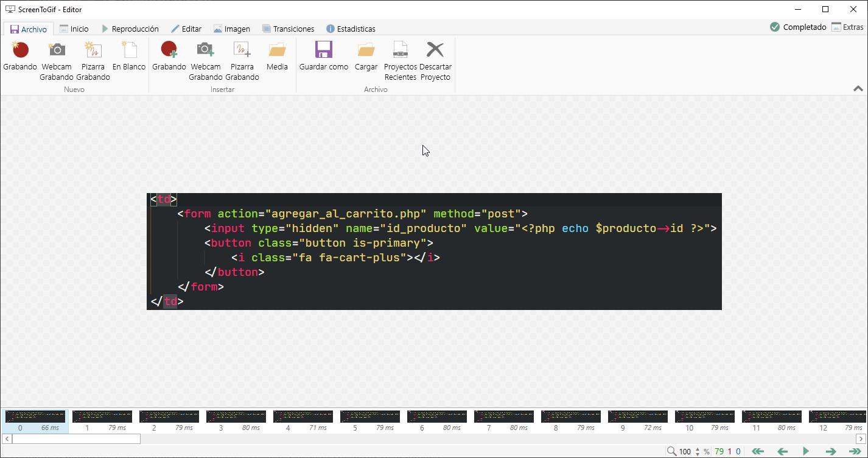
Task: Open Pizarra Grabando in Nuevo group
Action: pos(93,61)
